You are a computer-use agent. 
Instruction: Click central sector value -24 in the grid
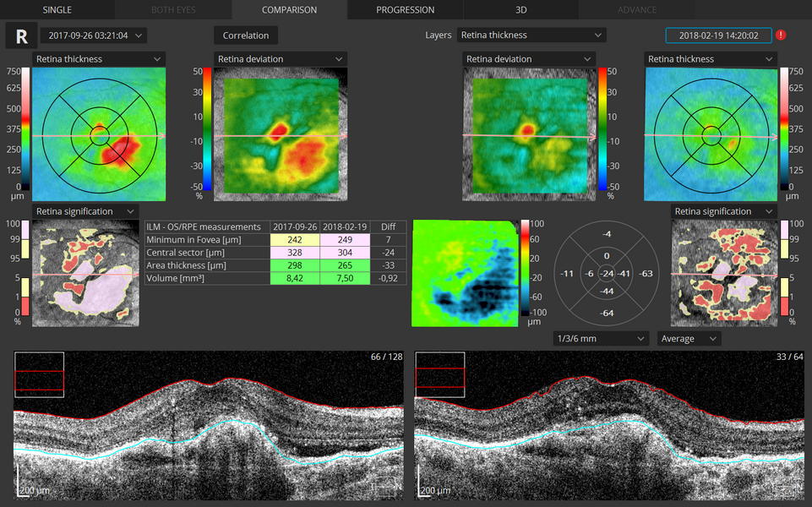[x=607, y=274]
